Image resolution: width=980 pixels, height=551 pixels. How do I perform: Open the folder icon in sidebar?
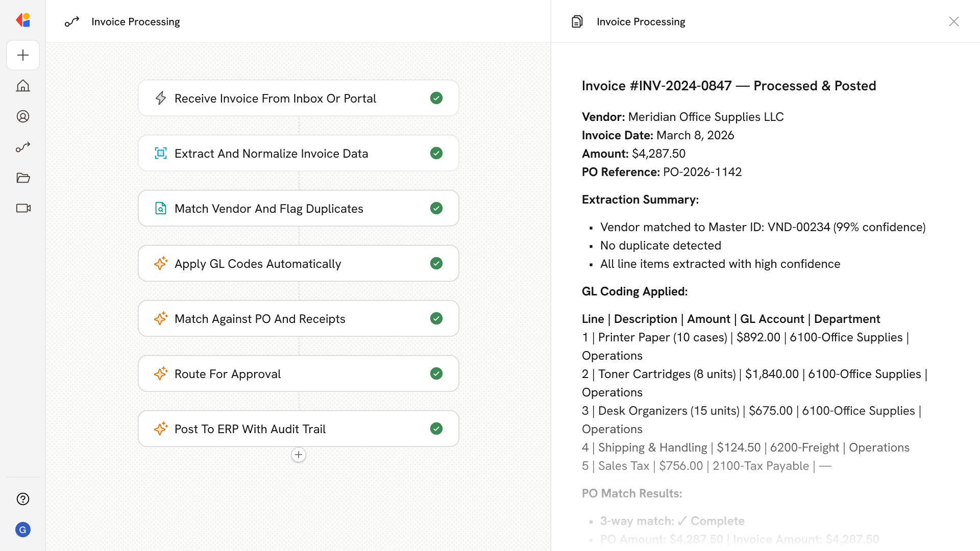pos(23,178)
